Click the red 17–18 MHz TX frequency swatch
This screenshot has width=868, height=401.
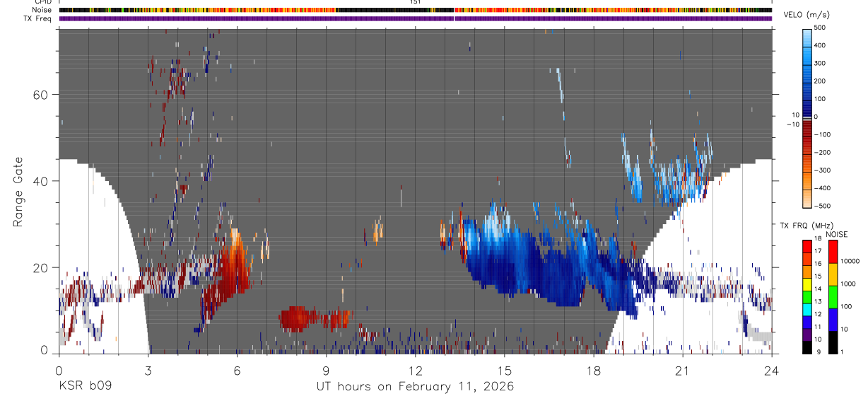click(x=807, y=245)
